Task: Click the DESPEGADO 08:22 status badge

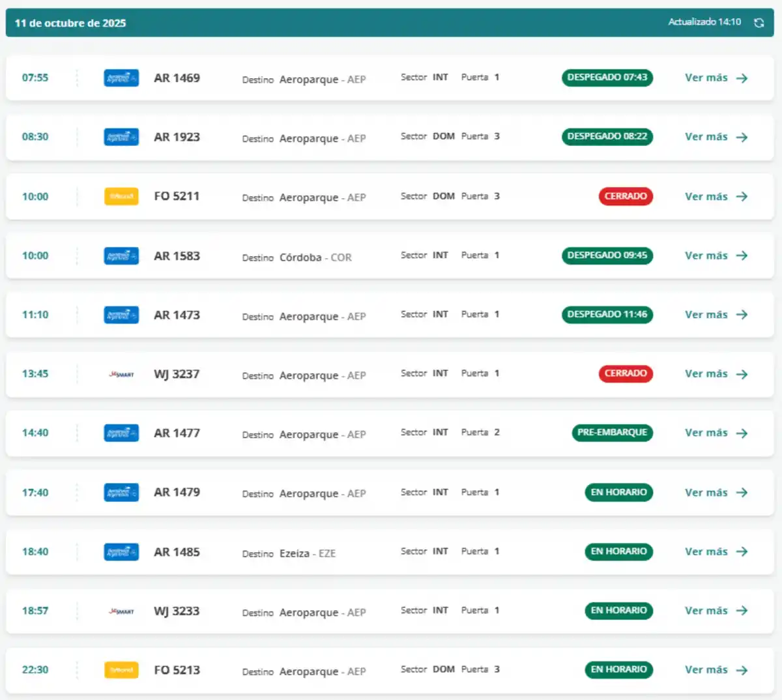Action: pyautogui.click(x=607, y=137)
